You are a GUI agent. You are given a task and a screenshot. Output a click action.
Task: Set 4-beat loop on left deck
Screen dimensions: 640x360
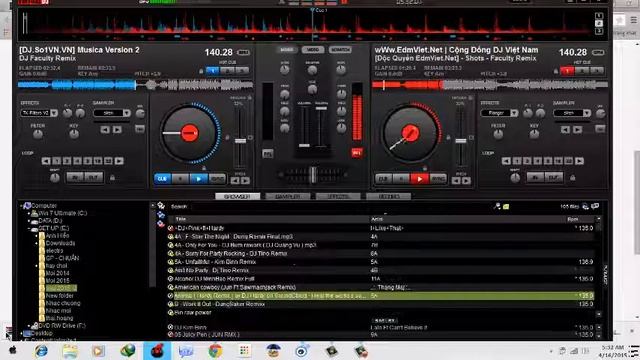[x=78, y=161]
